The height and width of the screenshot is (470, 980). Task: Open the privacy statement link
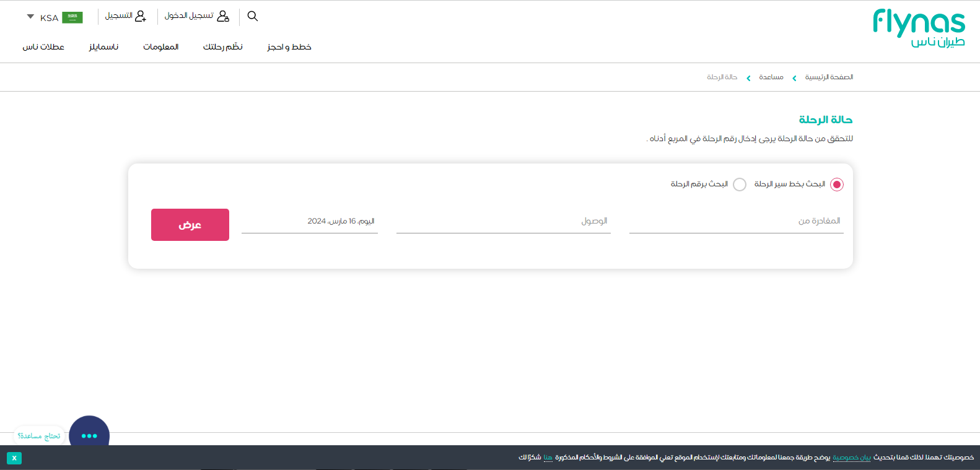851,458
